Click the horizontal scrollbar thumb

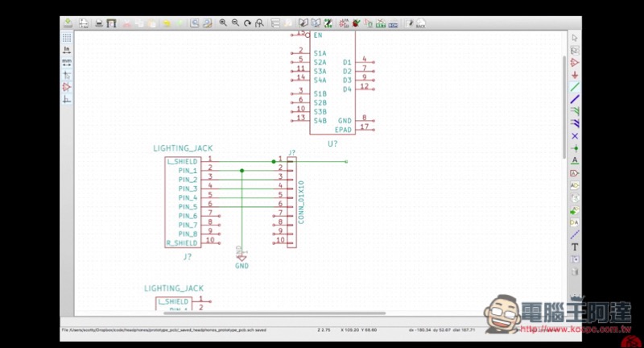click(x=275, y=313)
